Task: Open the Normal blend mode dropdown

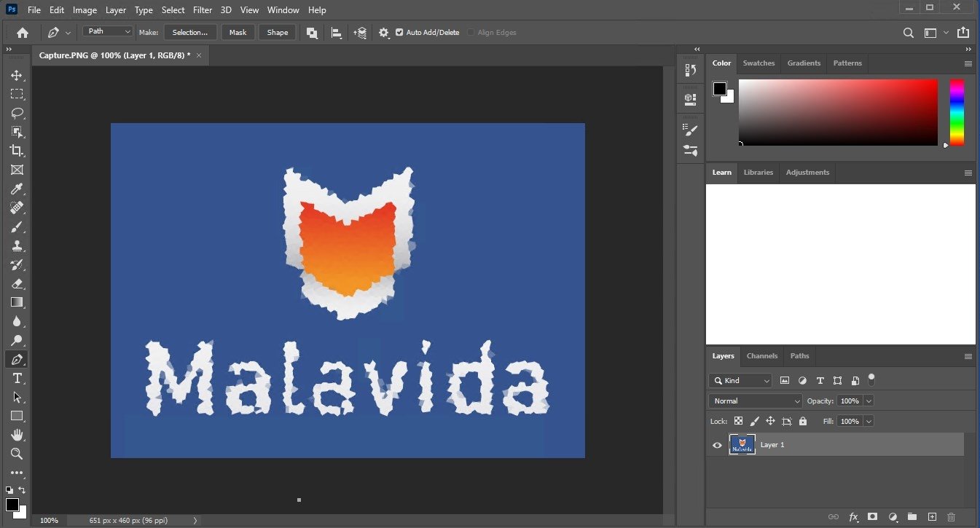Action: [756, 401]
